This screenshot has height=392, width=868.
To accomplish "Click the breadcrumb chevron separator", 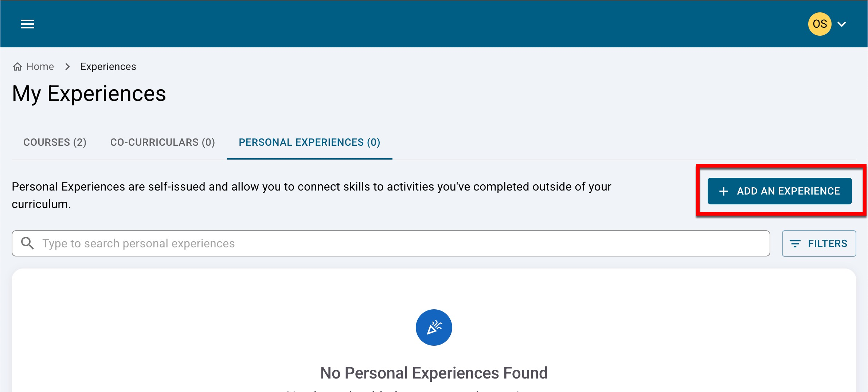I will pos(67,67).
